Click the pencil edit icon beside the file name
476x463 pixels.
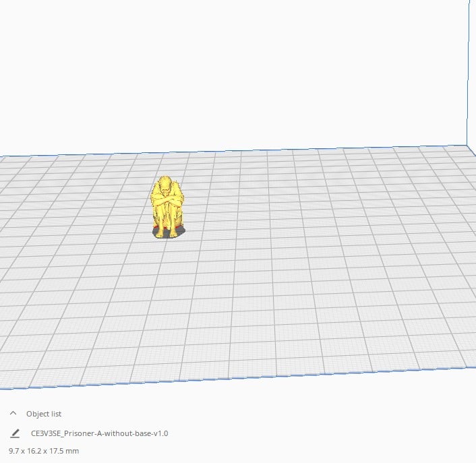(x=15, y=433)
